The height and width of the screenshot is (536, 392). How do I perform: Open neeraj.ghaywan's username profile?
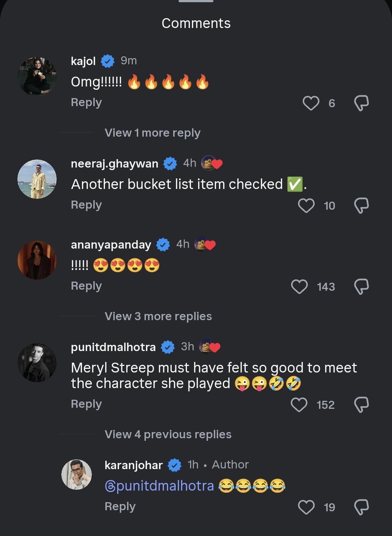pos(115,164)
